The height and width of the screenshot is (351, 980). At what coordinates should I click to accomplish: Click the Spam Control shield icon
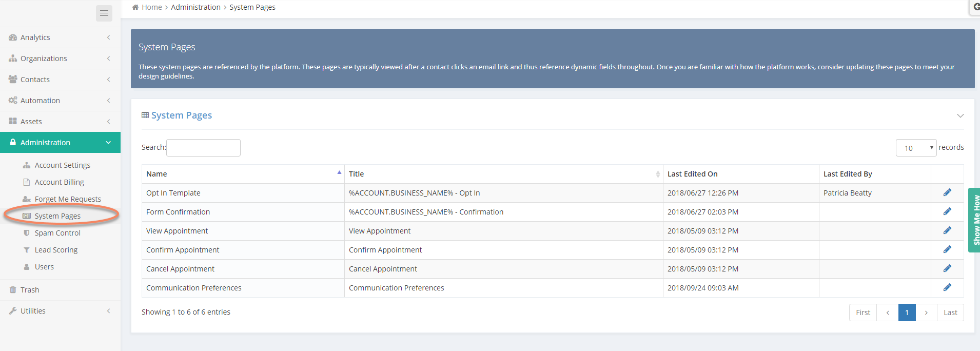pos(27,233)
